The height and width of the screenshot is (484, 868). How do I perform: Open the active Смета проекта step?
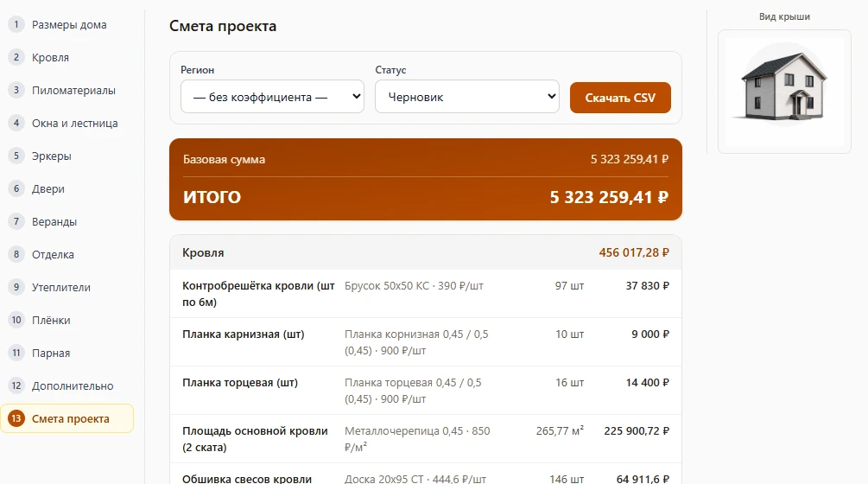[x=67, y=418]
